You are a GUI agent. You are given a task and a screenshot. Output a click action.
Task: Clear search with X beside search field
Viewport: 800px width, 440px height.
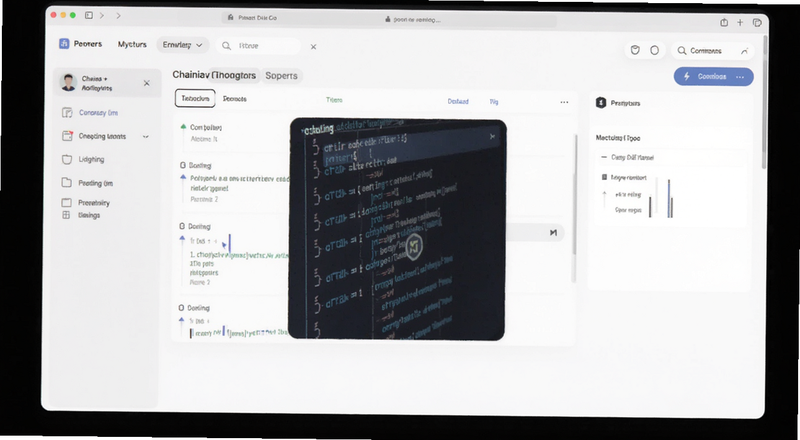[313, 46]
